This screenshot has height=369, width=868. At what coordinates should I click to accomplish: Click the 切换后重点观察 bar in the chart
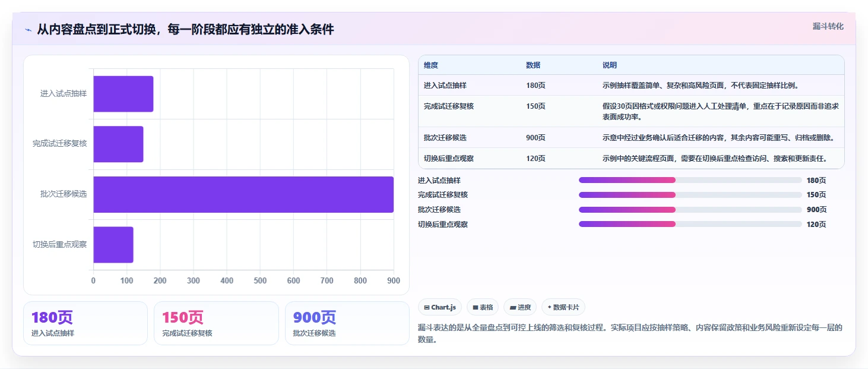(x=113, y=245)
